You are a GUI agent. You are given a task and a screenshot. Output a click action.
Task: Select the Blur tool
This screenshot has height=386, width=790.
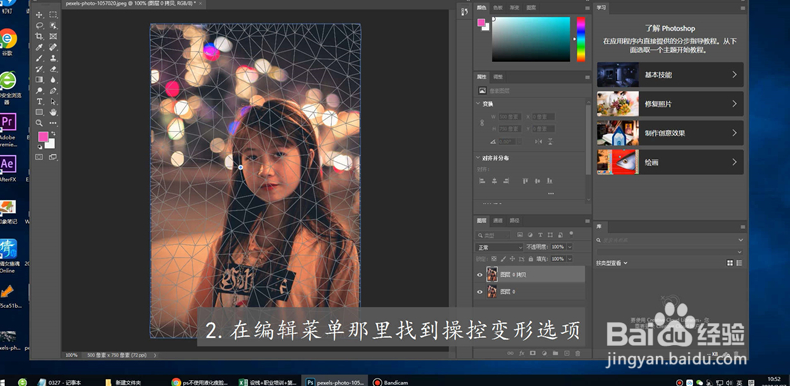pos(53,79)
